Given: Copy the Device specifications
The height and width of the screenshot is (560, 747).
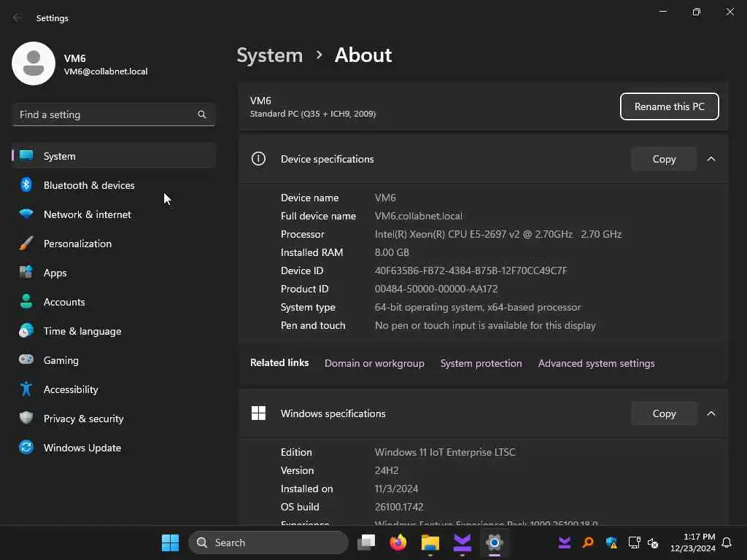Looking at the screenshot, I should (x=664, y=159).
